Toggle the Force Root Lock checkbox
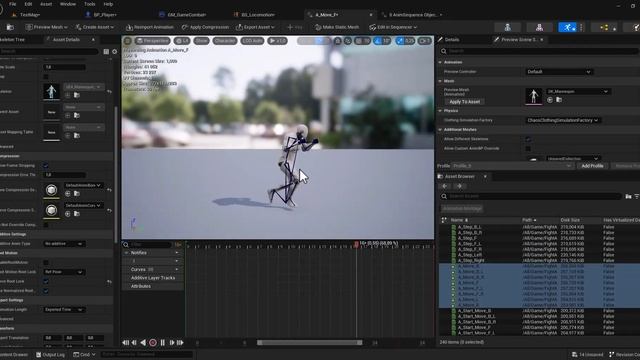The image size is (640, 360). coord(46,281)
